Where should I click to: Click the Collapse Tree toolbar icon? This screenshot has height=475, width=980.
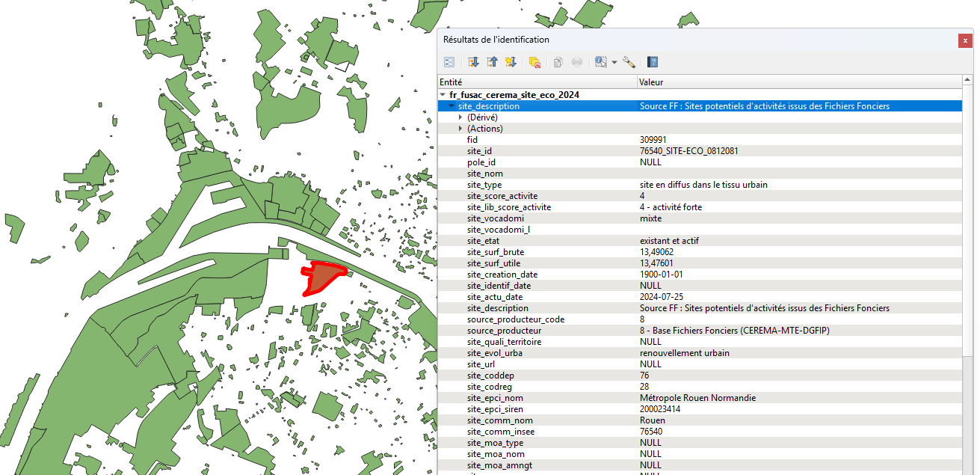tap(492, 62)
